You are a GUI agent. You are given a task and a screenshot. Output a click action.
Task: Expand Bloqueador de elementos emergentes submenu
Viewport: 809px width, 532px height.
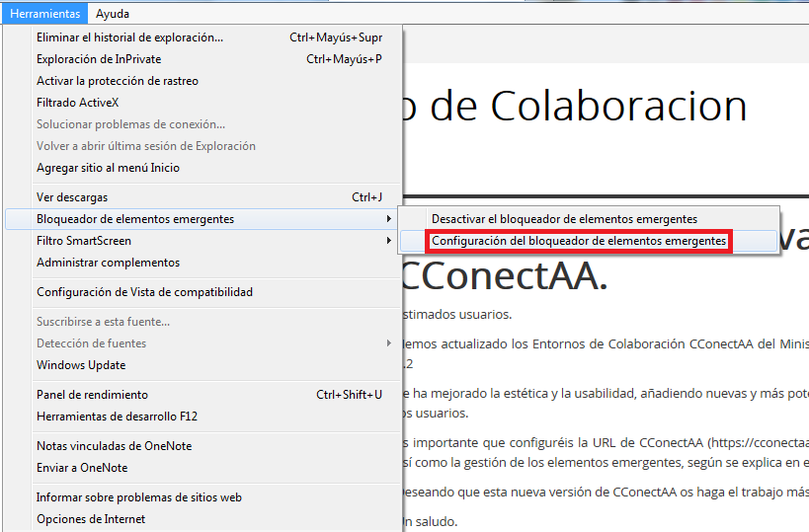[x=135, y=219]
